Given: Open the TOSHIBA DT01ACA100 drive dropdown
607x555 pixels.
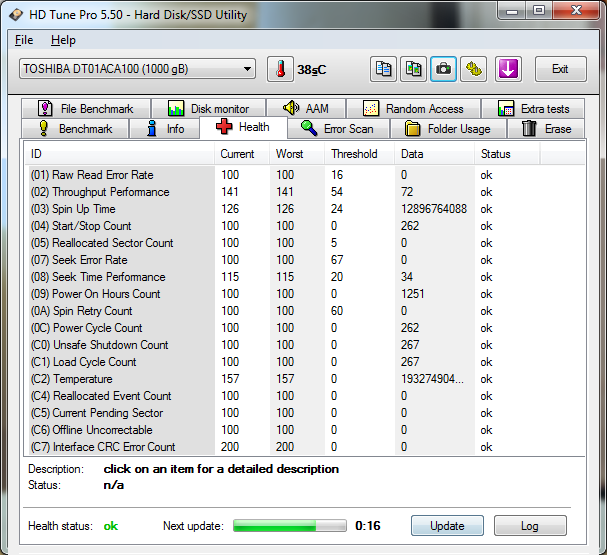Looking at the screenshot, I should click(x=137, y=69).
